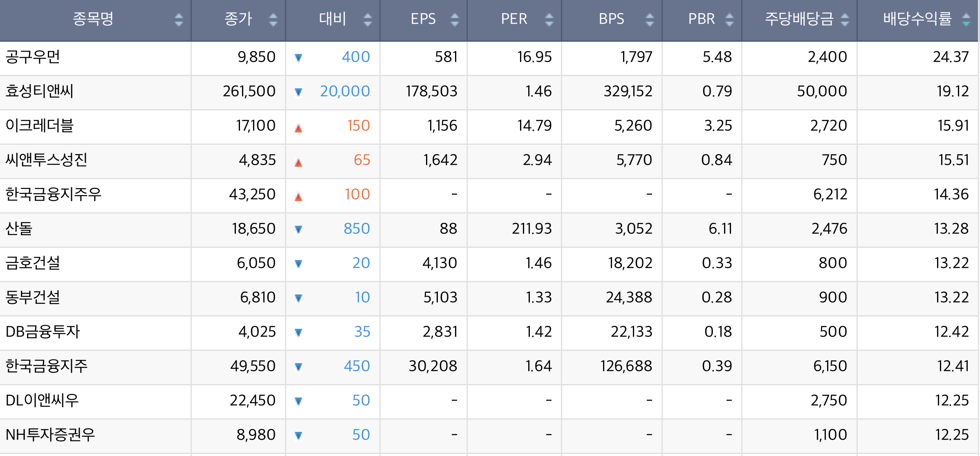The width and height of the screenshot is (980, 456).
Task: Sort by EPS column sort arrows
Action: [x=455, y=20]
